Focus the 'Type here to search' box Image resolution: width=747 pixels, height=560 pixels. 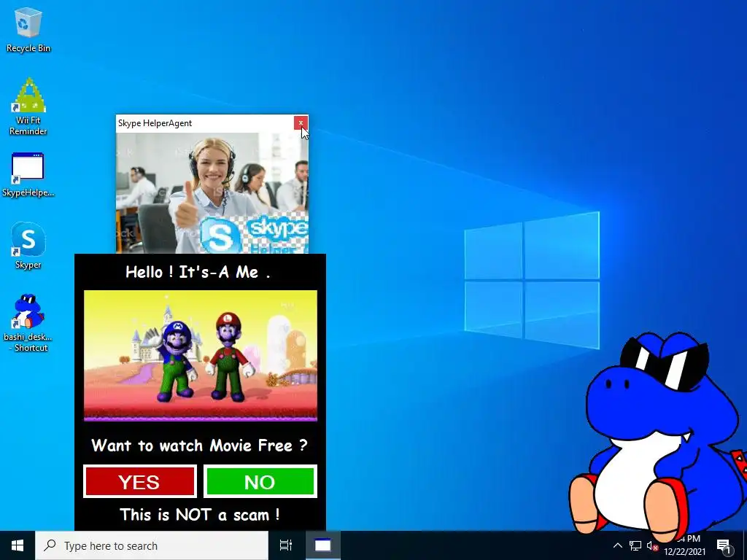click(152, 545)
